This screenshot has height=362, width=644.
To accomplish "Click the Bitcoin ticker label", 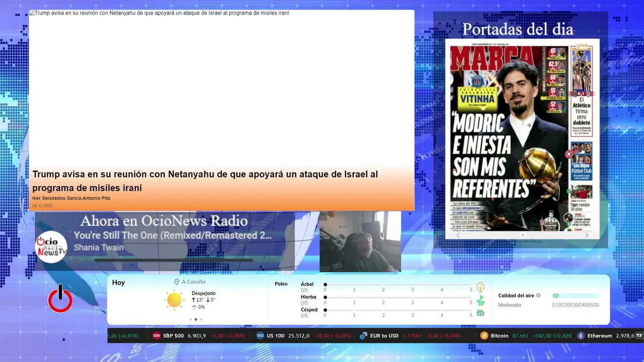I will point(500,336).
